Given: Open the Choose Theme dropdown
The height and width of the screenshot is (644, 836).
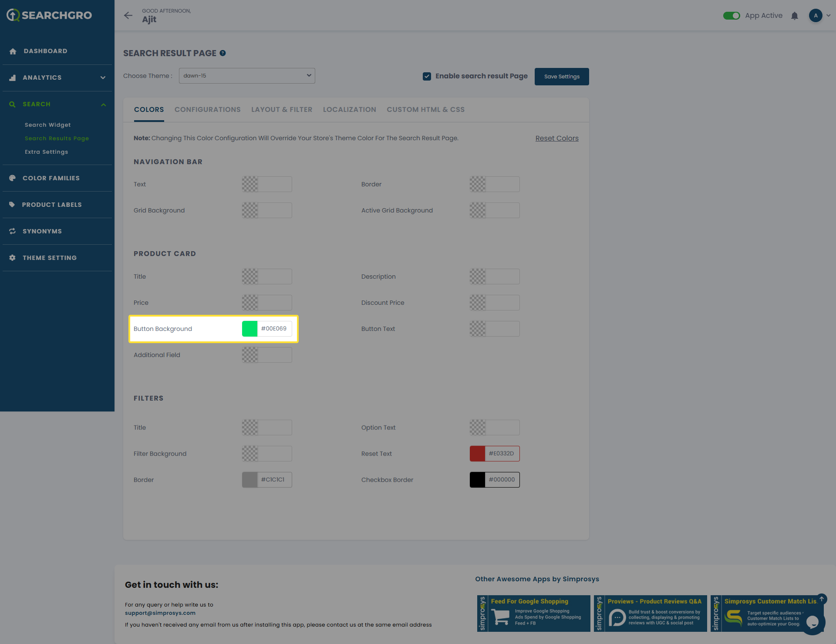Looking at the screenshot, I should tap(247, 76).
